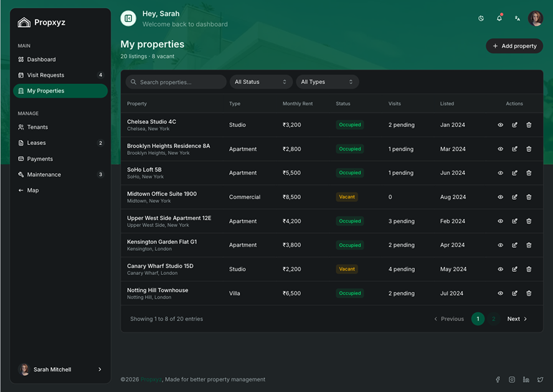This screenshot has width=553, height=392.
Task: Open the All Status filter dropdown
Action: pos(261,82)
